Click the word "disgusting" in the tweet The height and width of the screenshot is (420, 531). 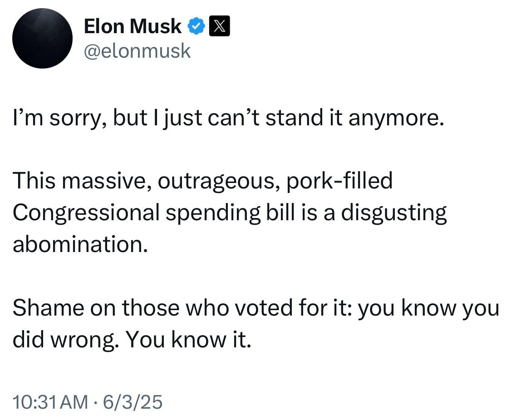pyautogui.click(x=394, y=213)
